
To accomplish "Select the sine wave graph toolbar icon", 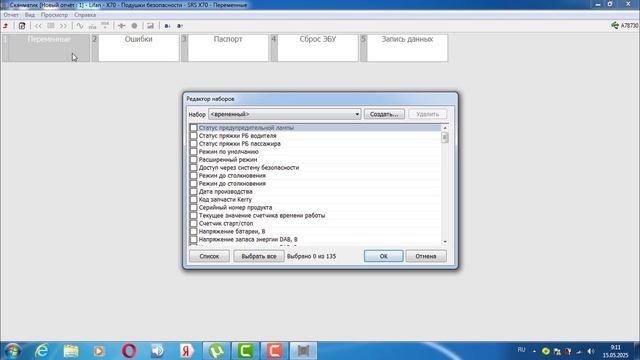I will point(80,26).
